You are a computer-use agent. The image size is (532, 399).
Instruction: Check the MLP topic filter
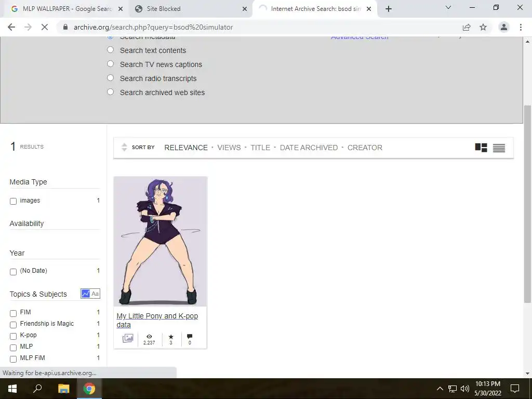(13, 348)
